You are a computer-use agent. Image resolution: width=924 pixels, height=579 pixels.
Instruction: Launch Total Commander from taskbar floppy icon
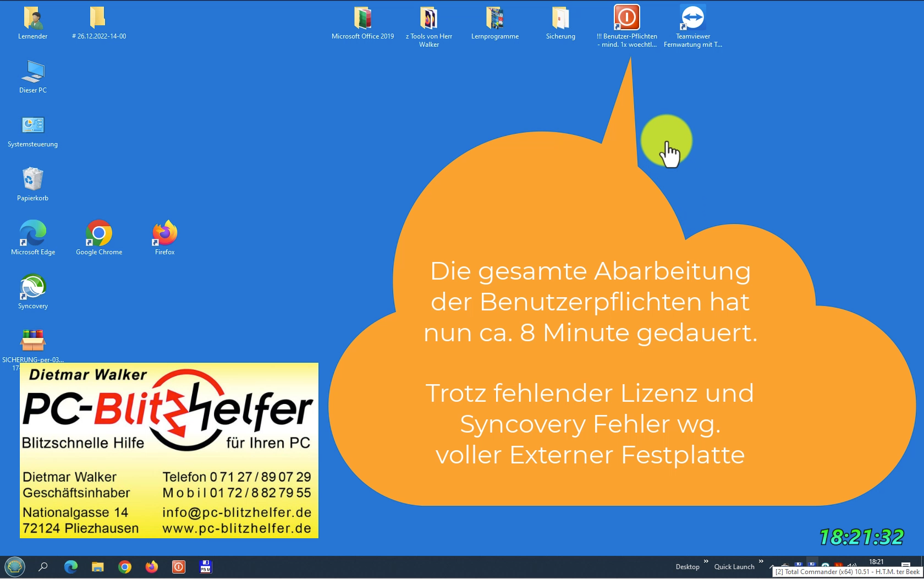[x=206, y=566]
